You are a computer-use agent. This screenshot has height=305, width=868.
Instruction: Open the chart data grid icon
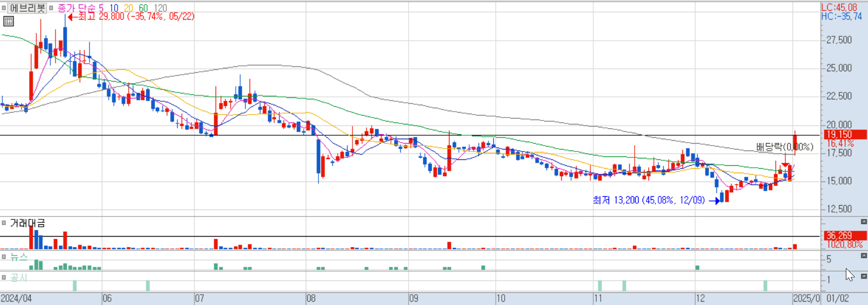pyautogui.click(x=8, y=21)
